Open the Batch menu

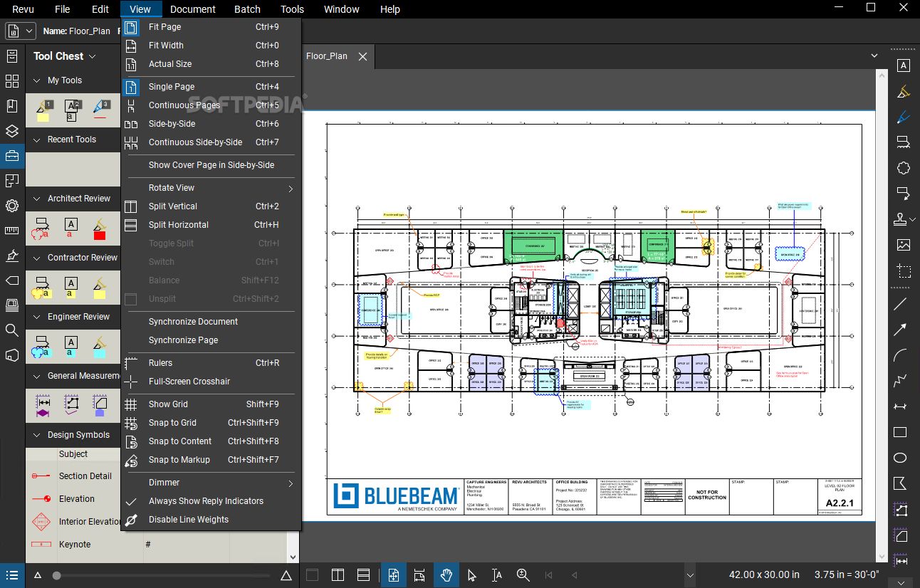tap(247, 9)
